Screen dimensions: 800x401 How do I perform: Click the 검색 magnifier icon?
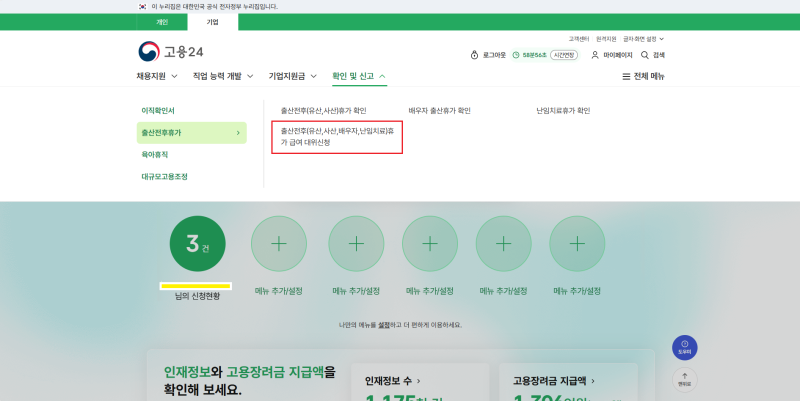click(645, 55)
